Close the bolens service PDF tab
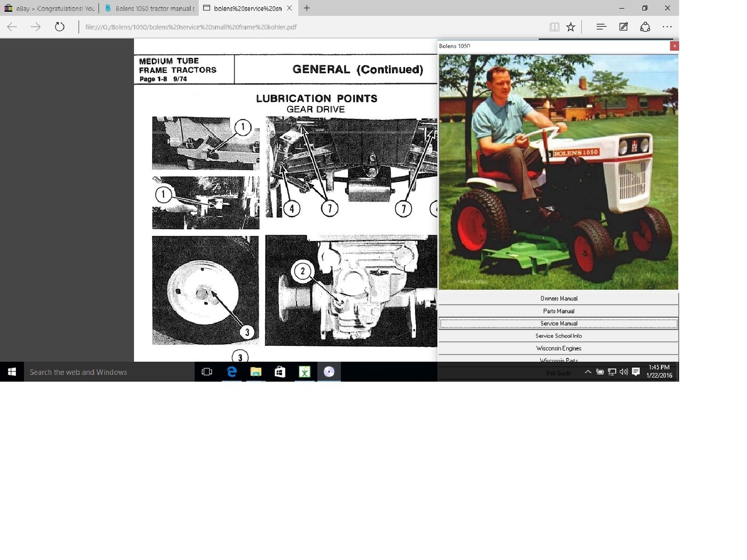The height and width of the screenshot is (560, 747). click(x=289, y=8)
